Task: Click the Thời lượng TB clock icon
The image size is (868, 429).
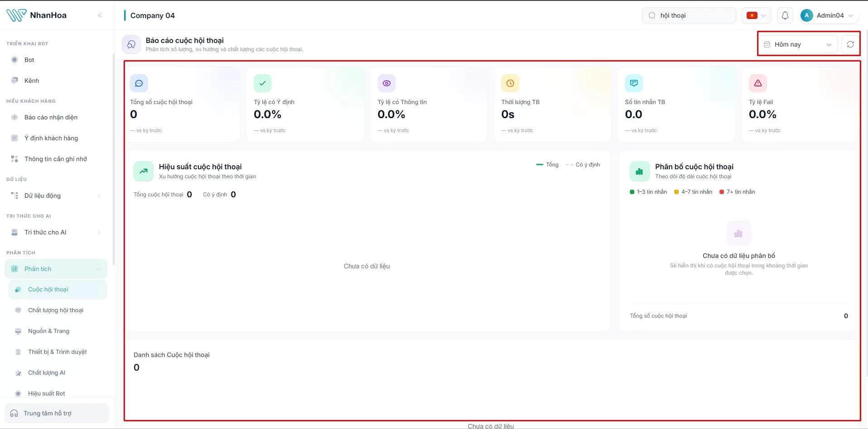Action: tap(510, 83)
